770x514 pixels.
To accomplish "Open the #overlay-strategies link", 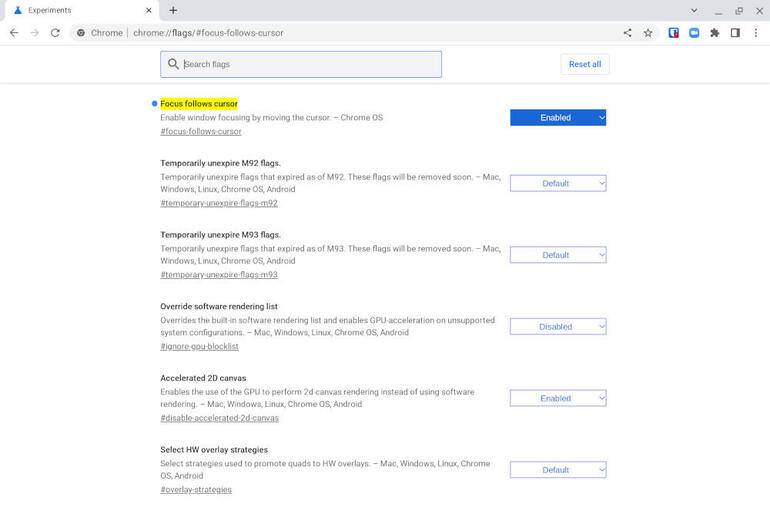I will point(196,490).
